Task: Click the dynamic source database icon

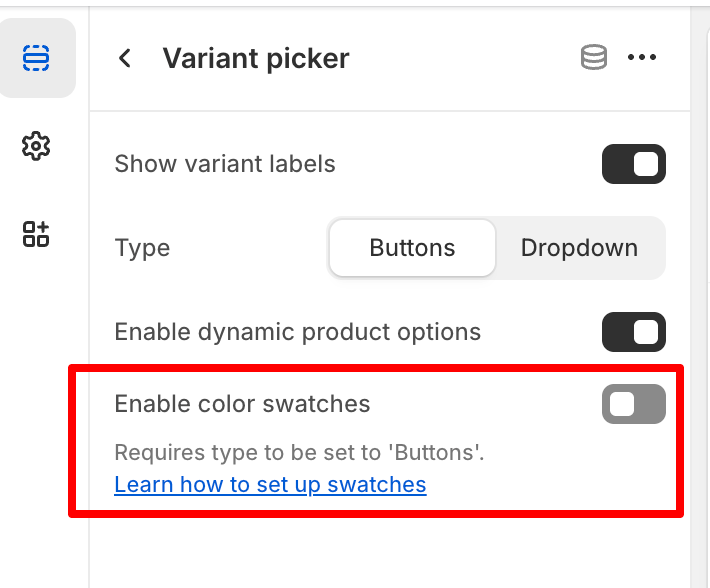Action: [594, 57]
